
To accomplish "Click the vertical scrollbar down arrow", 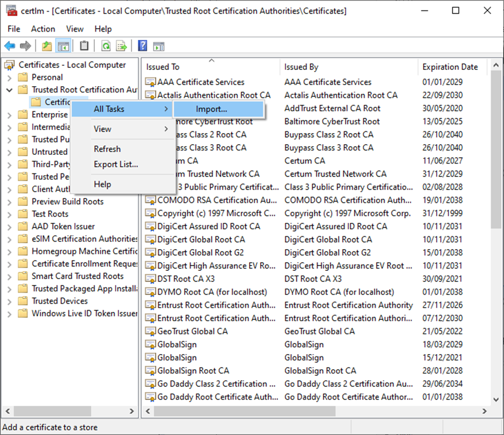I will (x=496, y=400).
